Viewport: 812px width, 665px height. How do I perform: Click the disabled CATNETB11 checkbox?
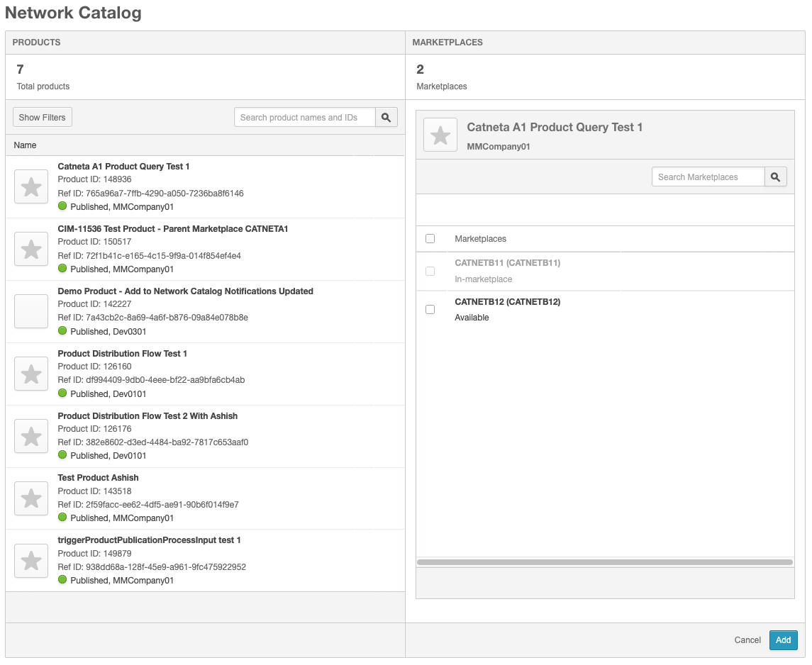430,271
